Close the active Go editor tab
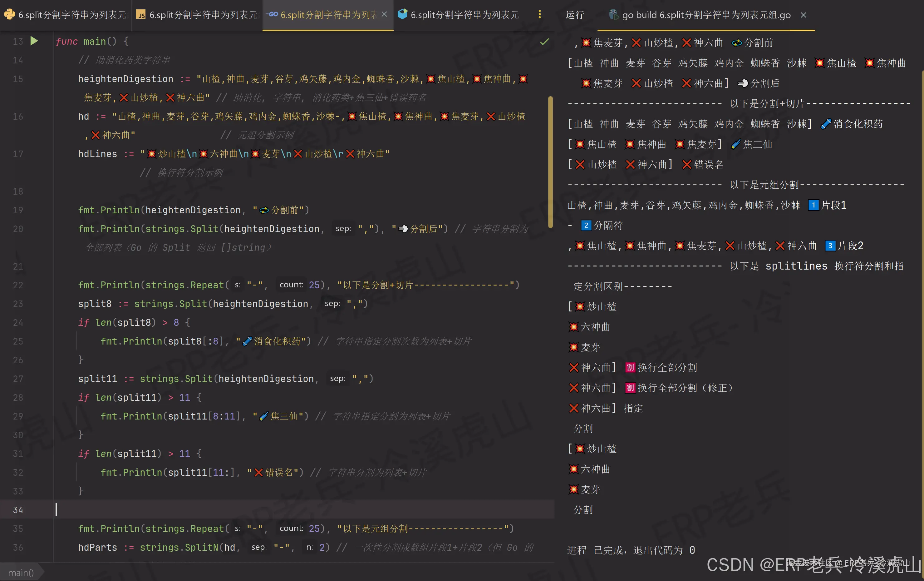The image size is (924, 581). pyautogui.click(x=384, y=14)
